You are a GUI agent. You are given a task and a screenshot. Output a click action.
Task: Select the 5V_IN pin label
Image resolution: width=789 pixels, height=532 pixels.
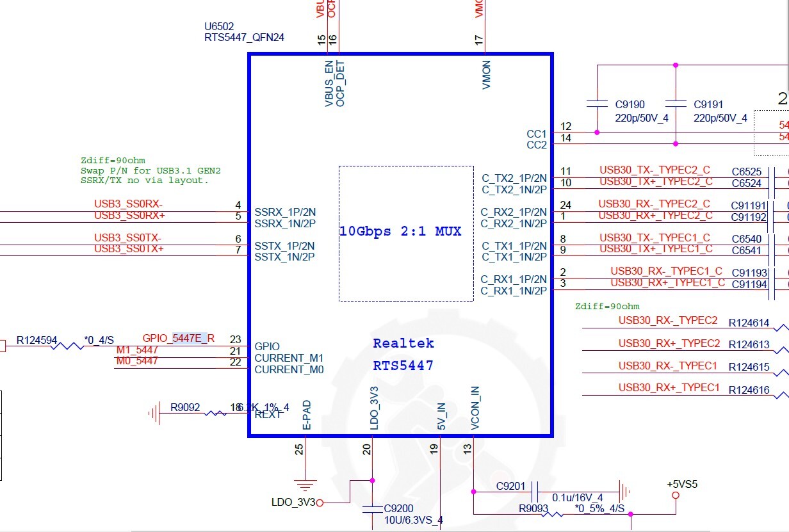[x=441, y=416]
